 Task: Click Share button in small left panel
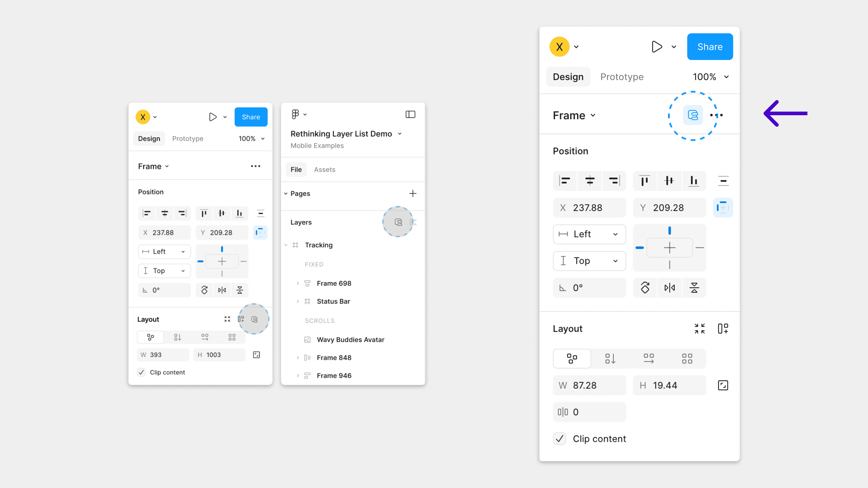coord(251,117)
